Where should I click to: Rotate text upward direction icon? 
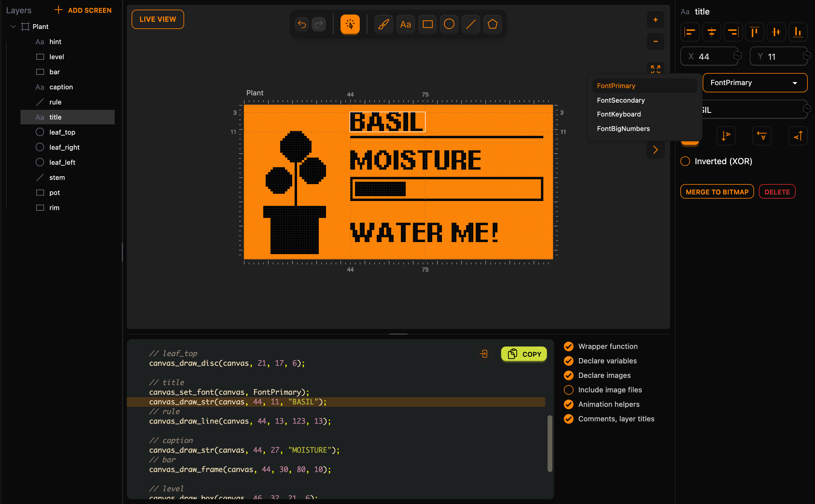pos(798,136)
